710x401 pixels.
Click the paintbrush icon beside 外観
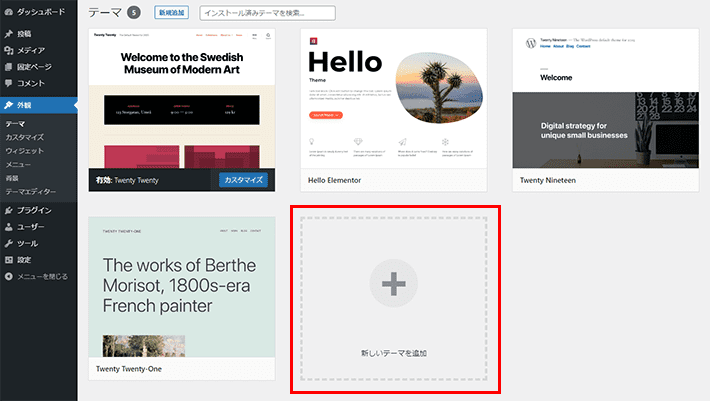(x=8, y=105)
